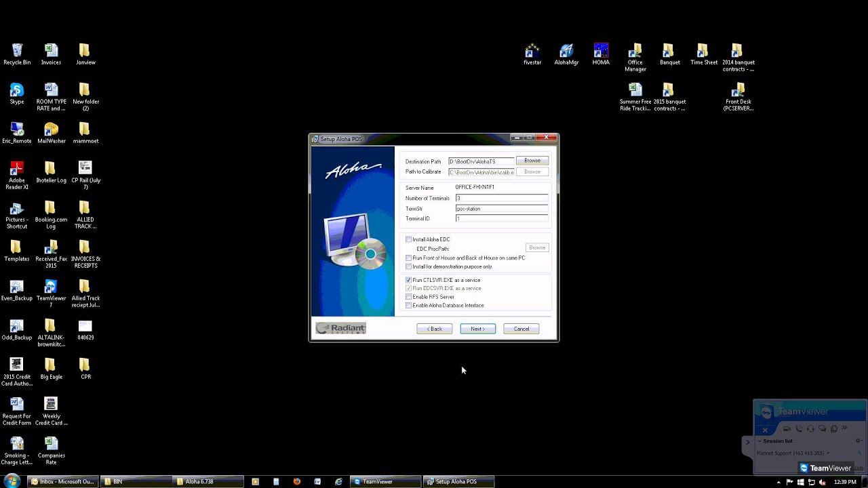Select the Invoices Excel file icon
The image size is (868, 488).
(x=51, y=55)
